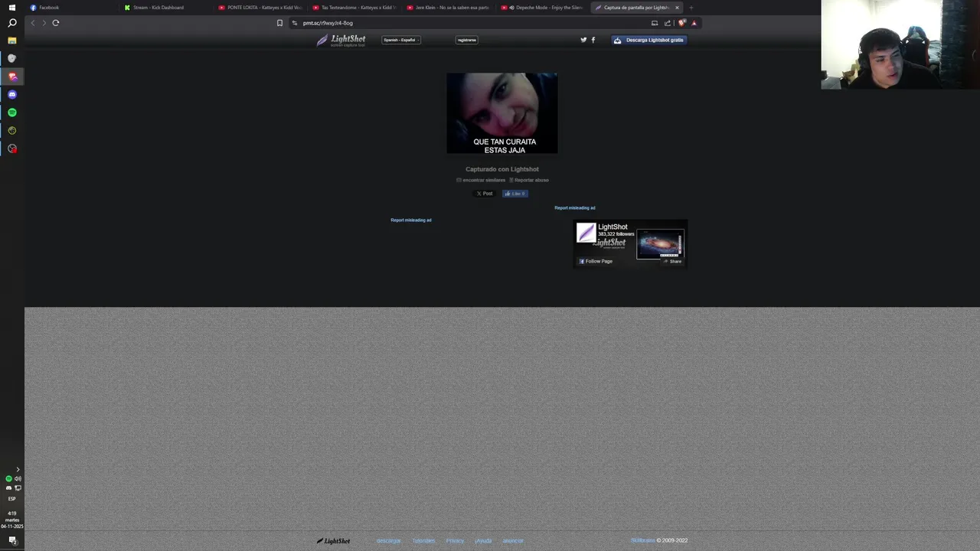The width and height of the screenshot is (980, 551).
Task: Open the captured QUE TAN CURAITA image
Action: [x=502, y=113]
